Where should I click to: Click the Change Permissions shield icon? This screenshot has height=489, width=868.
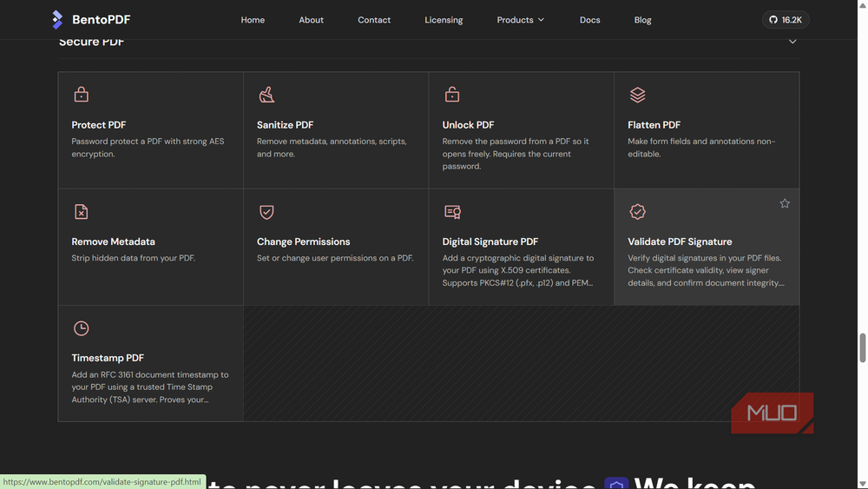point(266,212)
